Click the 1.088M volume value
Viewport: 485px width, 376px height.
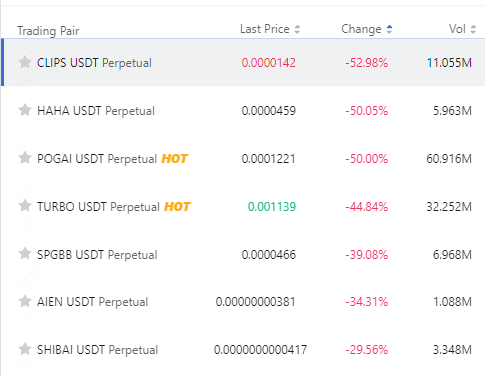click(x=452, y=302)
